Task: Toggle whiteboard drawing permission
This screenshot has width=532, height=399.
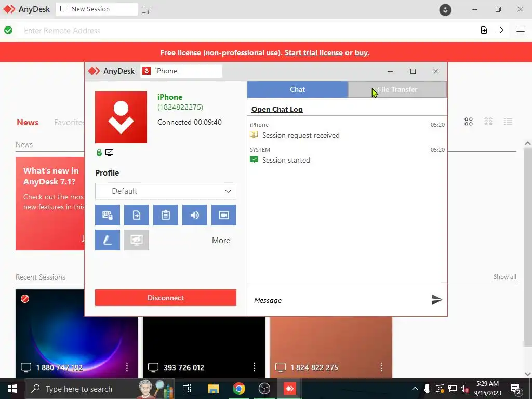Action: (x=107, y=240)
